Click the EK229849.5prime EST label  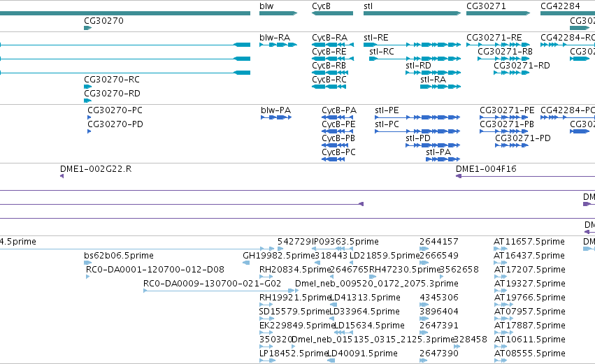296,326
